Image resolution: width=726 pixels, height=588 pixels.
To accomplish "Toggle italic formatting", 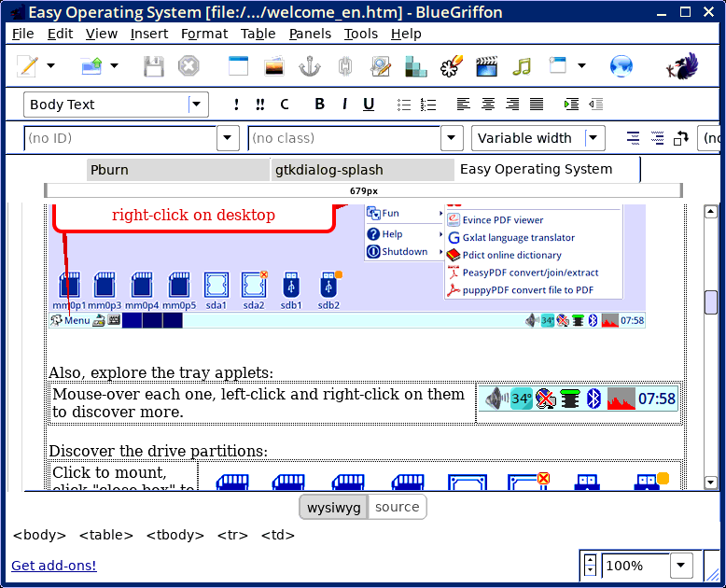I will [344, 105].
